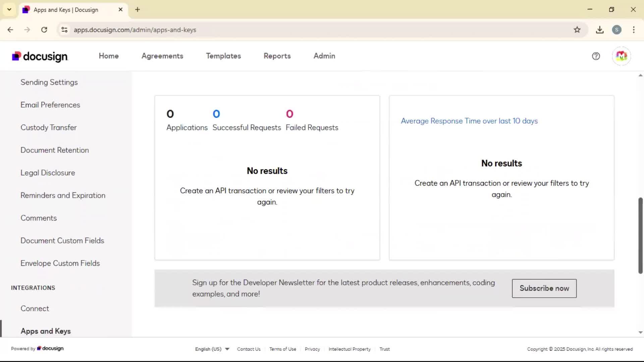Viewport: 644px width, 362px height.
Task: Open the Home menu
Action: pos(109,56)
